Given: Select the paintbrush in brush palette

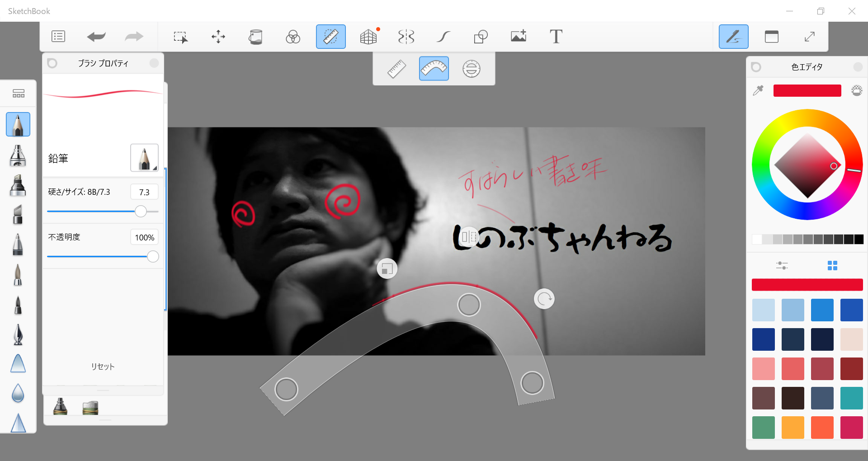Looking at the screenshot, I should [18, 275].
